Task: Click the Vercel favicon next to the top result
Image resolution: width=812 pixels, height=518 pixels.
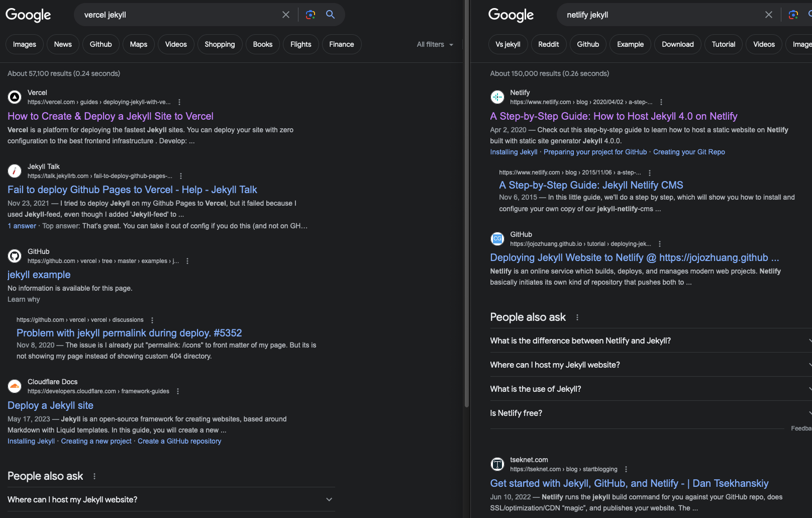Action: coord(15,97)
